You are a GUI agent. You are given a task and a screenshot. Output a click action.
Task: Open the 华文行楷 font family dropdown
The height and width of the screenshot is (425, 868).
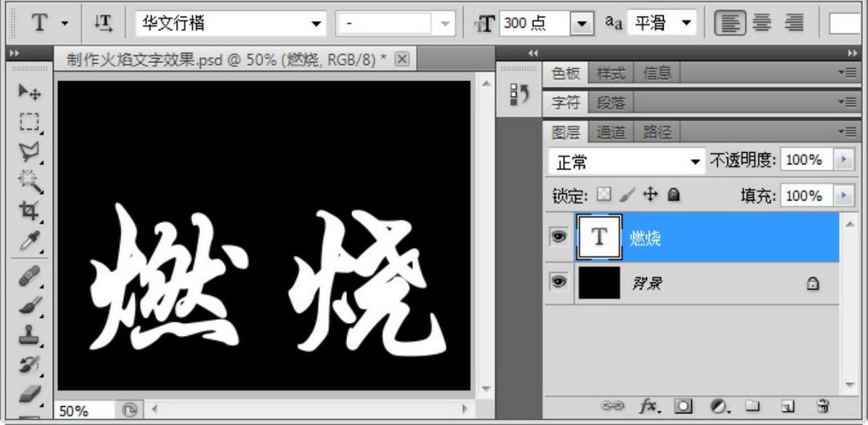coord(316,24)
